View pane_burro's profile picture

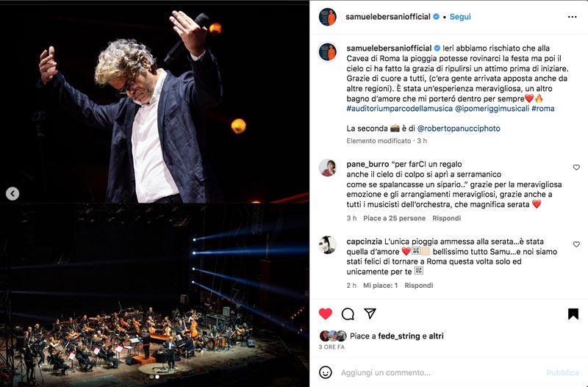coord(327,167)
